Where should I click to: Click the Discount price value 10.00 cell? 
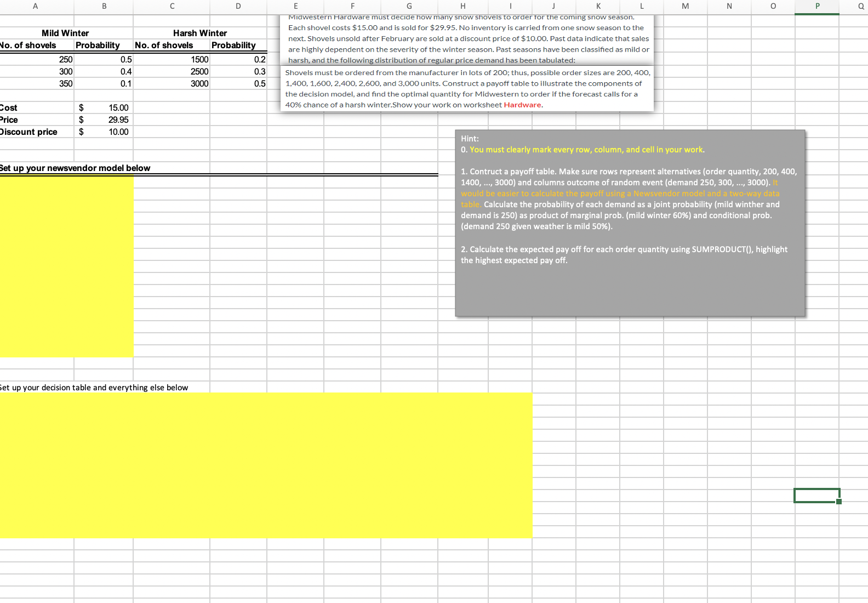tap(104, 132)
